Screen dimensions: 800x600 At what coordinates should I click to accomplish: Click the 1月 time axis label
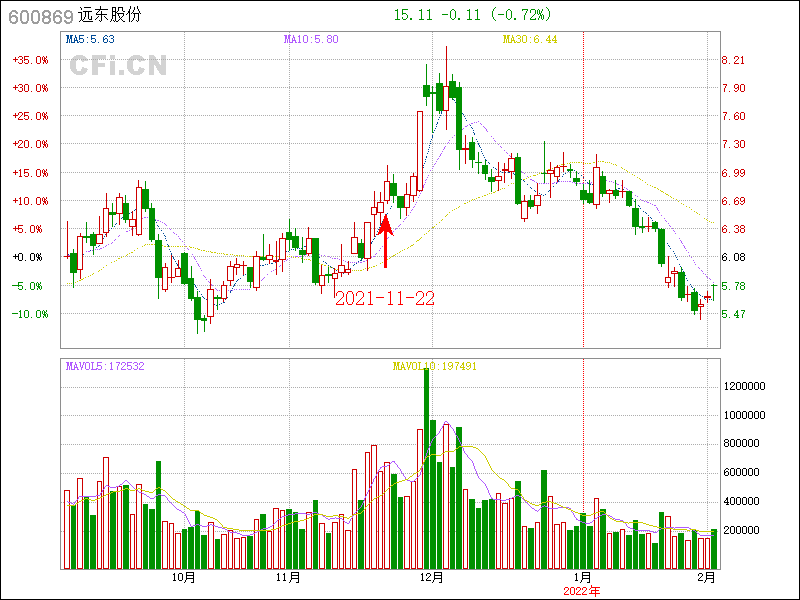click(582, 577)
